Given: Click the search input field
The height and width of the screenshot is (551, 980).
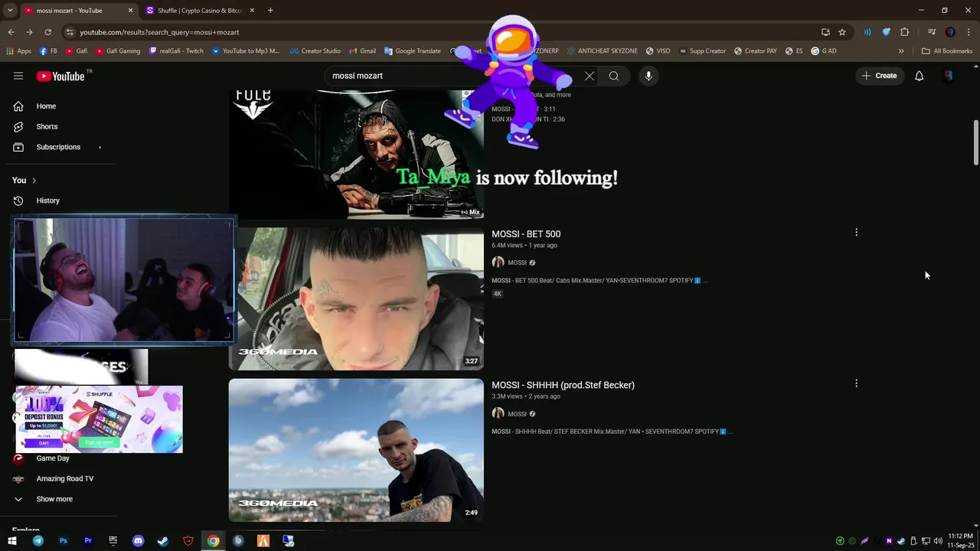Looking at the screenshot, I should point(452,76).
